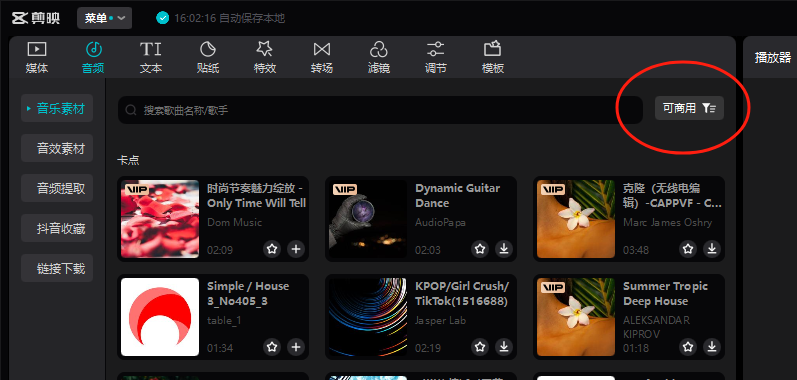The width and height of the screenshot is (797, 380).
Task: Open the 媒体 media tab
Action: 37,58
